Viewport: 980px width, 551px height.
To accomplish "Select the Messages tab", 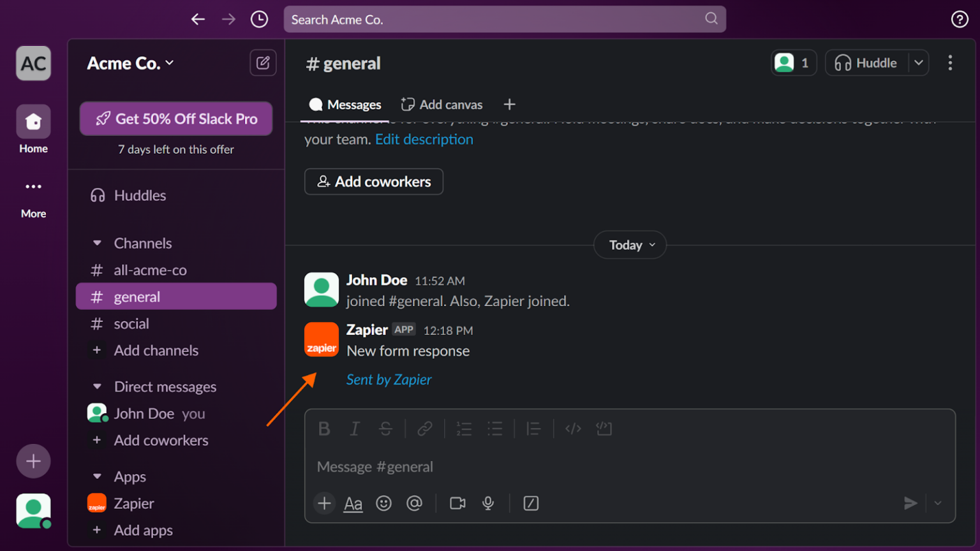I will pyautogui.click(x=345, y=104).
